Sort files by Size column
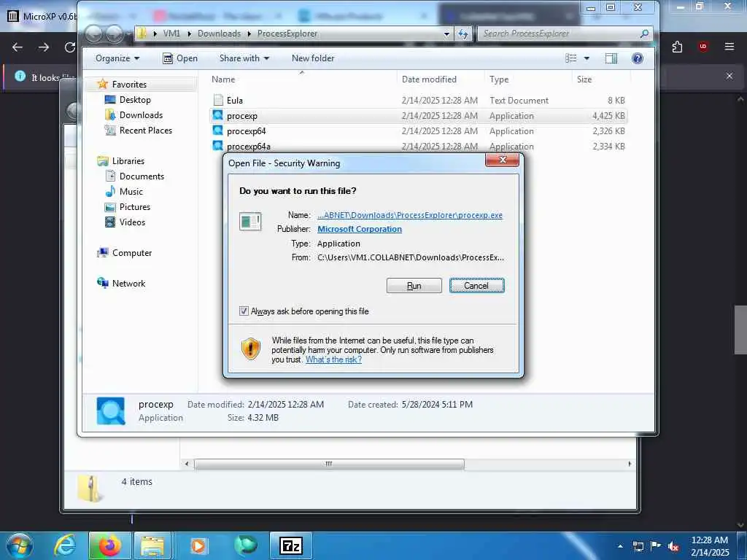Image resolution: width=747 pixels, height=560 pixels. pyautogui.click(x=584, y=79)
